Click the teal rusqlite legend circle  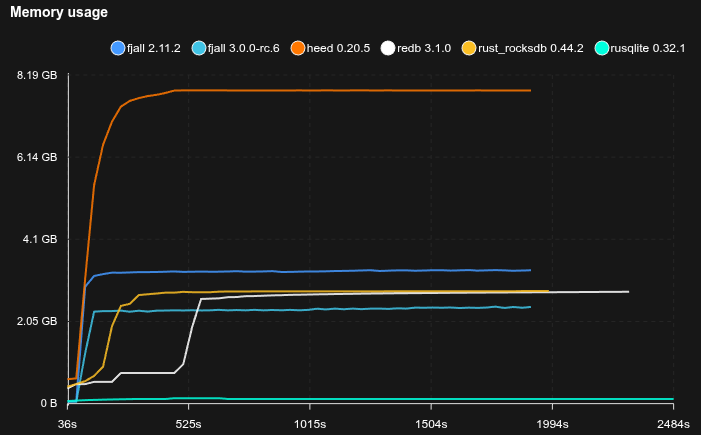pos(601,48)
